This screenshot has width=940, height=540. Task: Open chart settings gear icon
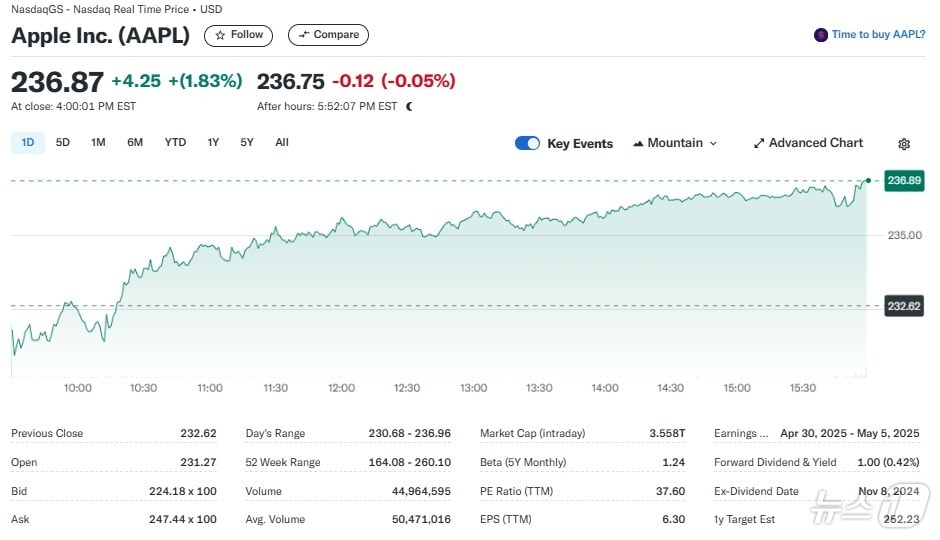click(904, 144)
